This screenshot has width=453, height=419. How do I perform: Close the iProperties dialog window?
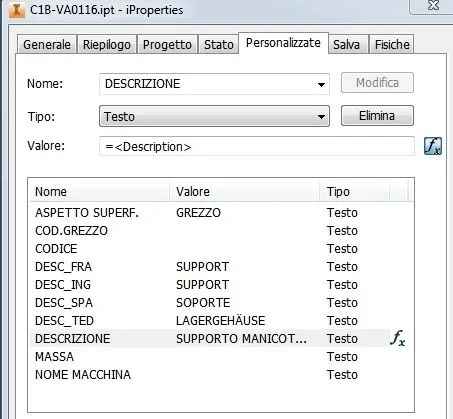point(433,5)
